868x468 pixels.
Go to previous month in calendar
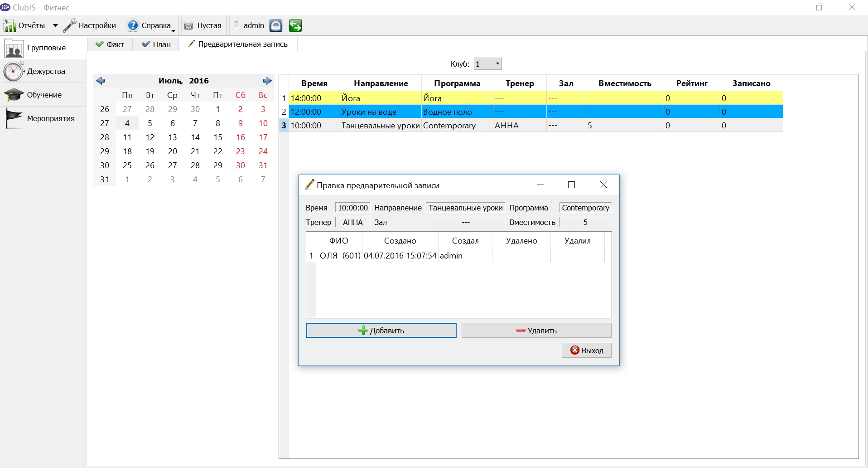pyautogui.click(x=101, y=81)
